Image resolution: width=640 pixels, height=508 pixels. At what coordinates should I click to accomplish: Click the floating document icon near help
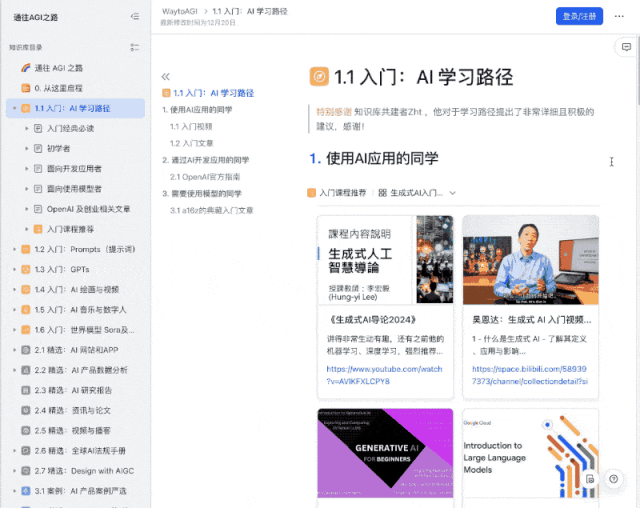(x=590, y=479)
